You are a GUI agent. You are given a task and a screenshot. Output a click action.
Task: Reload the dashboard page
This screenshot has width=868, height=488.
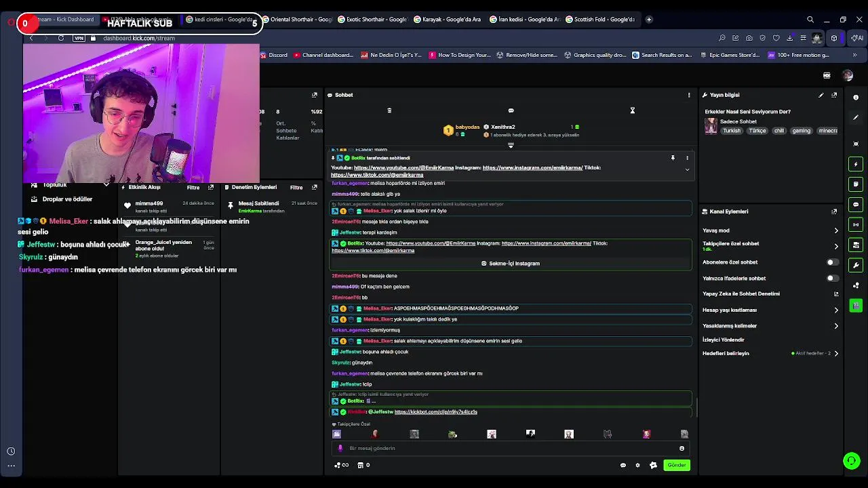[x=61, y=38]
